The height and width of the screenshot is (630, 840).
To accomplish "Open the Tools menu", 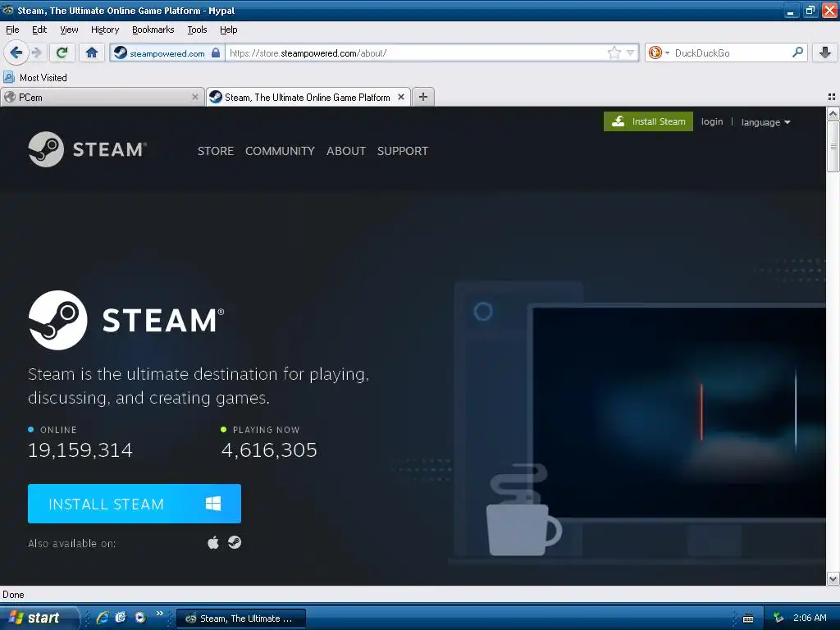I will 197,30.
